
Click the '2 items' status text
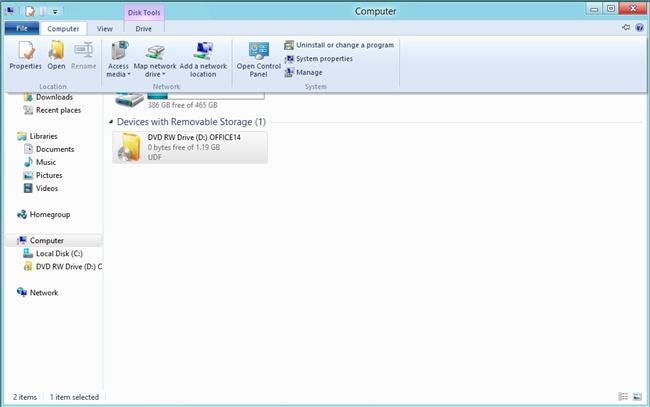point(25,397)
